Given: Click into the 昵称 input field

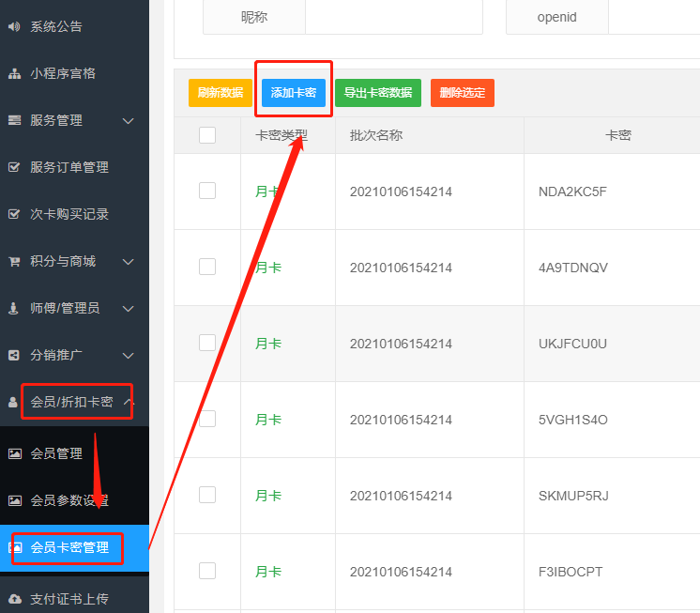Looking at the screenshot, I should point(394,17).
